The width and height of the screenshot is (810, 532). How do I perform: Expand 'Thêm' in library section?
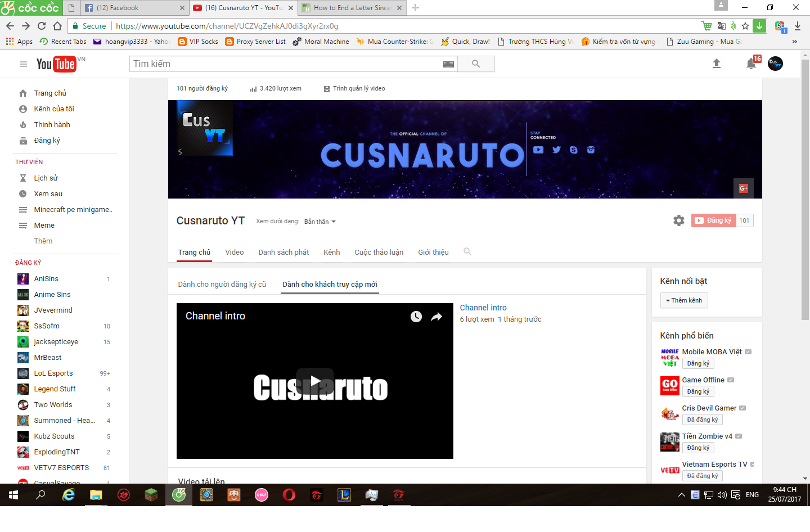(43, 241)
